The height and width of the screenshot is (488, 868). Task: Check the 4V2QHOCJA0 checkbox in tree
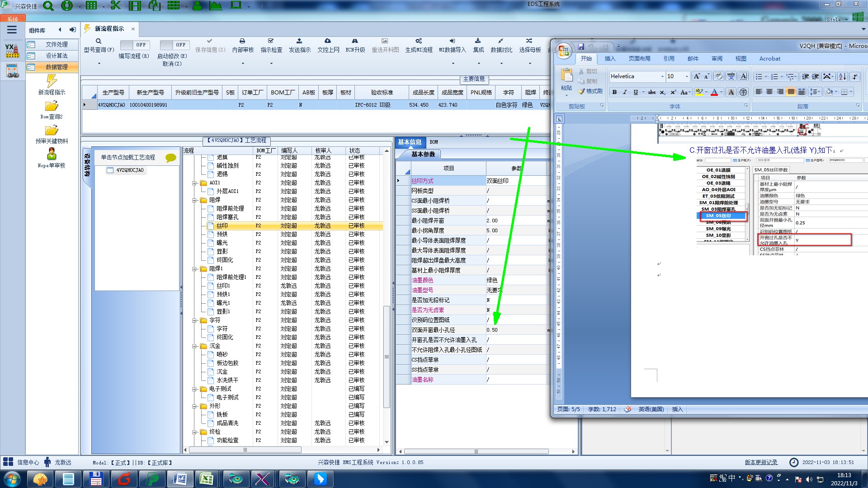point(110,170)
